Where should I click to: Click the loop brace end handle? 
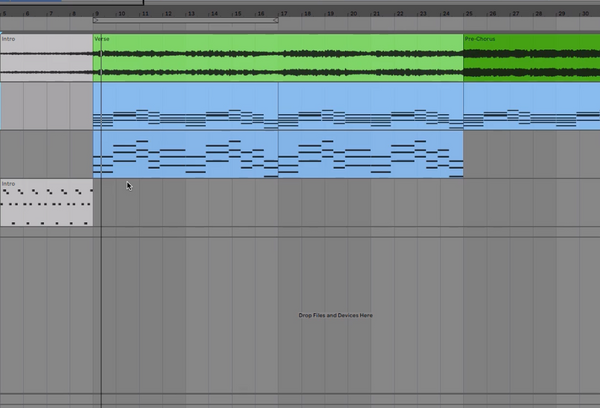point(276,20)
